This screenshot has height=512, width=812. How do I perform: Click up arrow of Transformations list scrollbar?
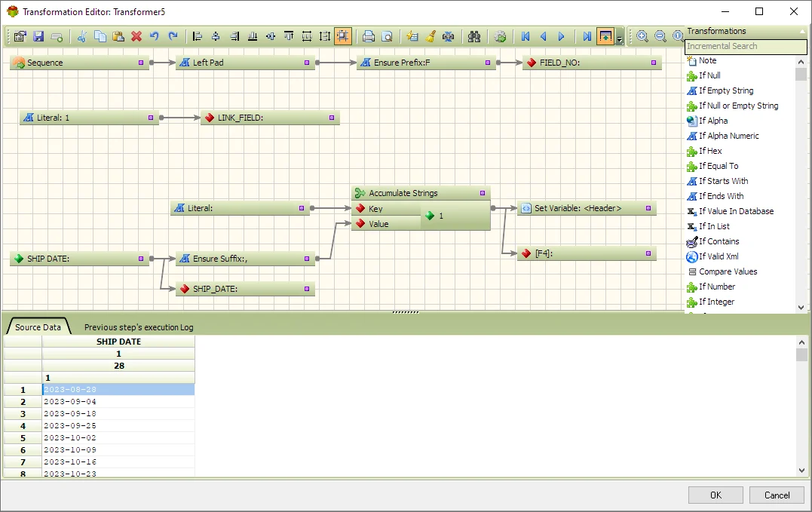[801, 61]
